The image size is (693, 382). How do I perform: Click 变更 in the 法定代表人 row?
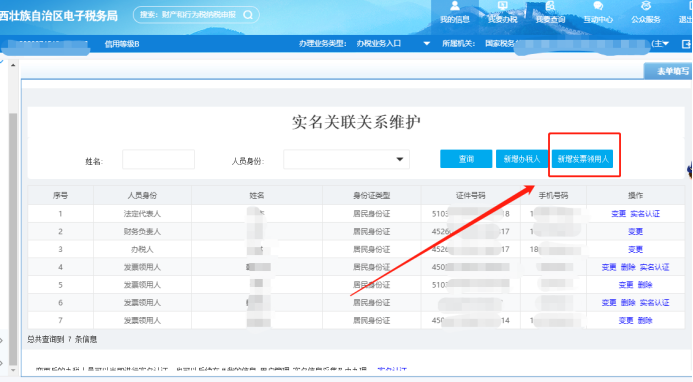(618, 214)
